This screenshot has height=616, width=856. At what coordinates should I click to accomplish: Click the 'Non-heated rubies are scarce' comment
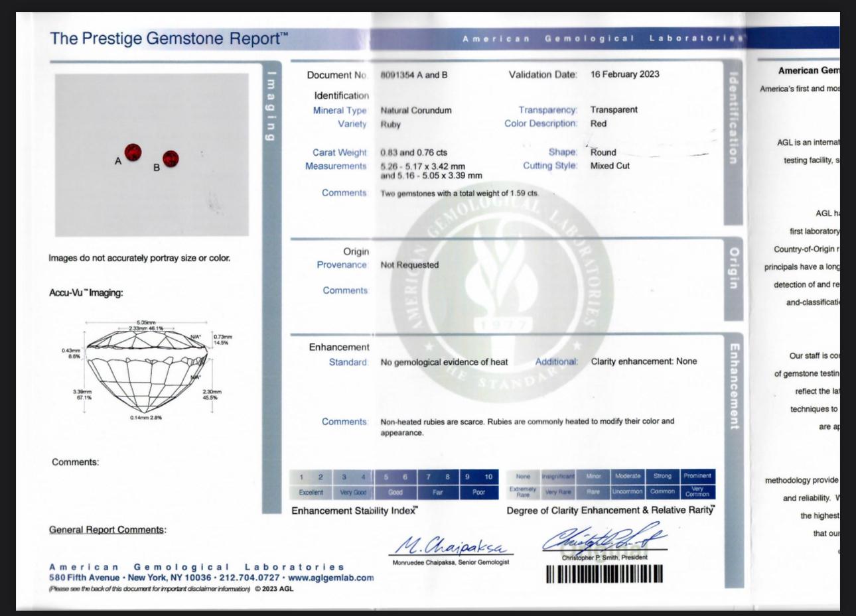click(x=528, y=427)
